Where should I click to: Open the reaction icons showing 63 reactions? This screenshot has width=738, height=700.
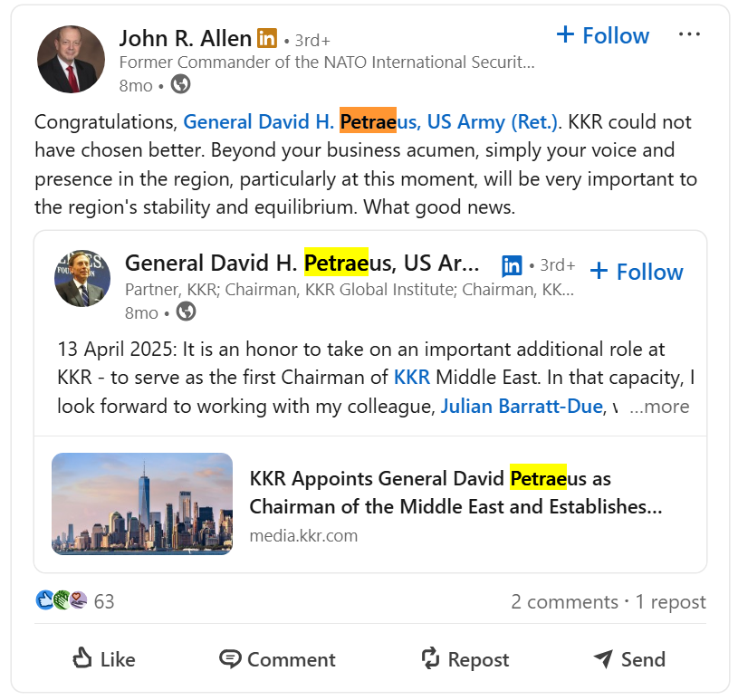(x=62, y=600)
